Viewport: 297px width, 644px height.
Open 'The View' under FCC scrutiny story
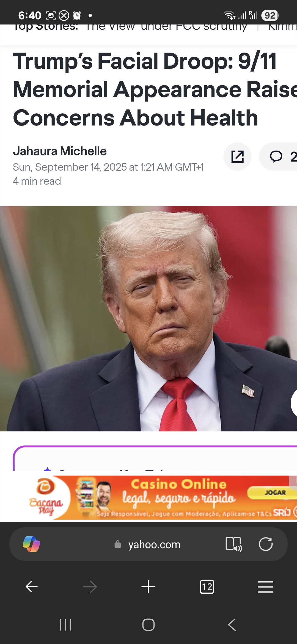[166, 27]
